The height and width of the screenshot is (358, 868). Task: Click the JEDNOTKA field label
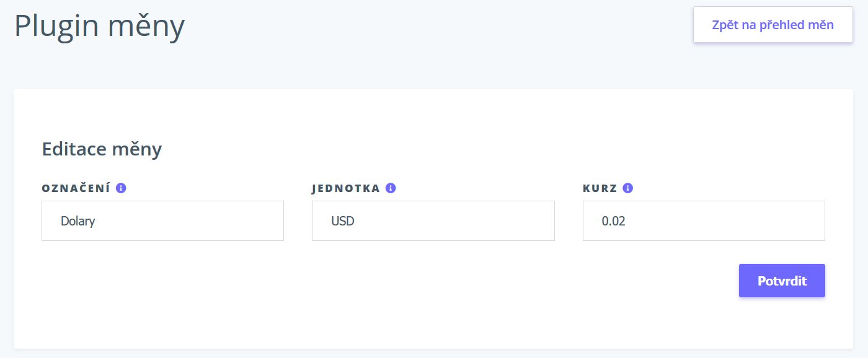click(x=346, y=188)
